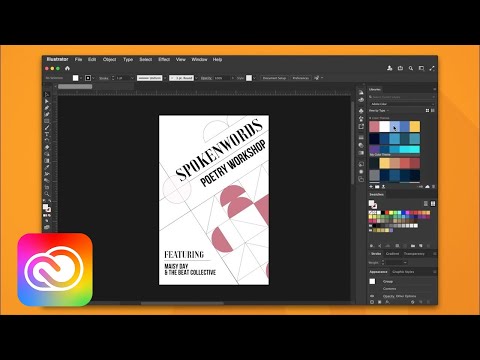The width and height of the screenshot is (480, 360).
Task: Open the Effect menu
Action: 164,59
